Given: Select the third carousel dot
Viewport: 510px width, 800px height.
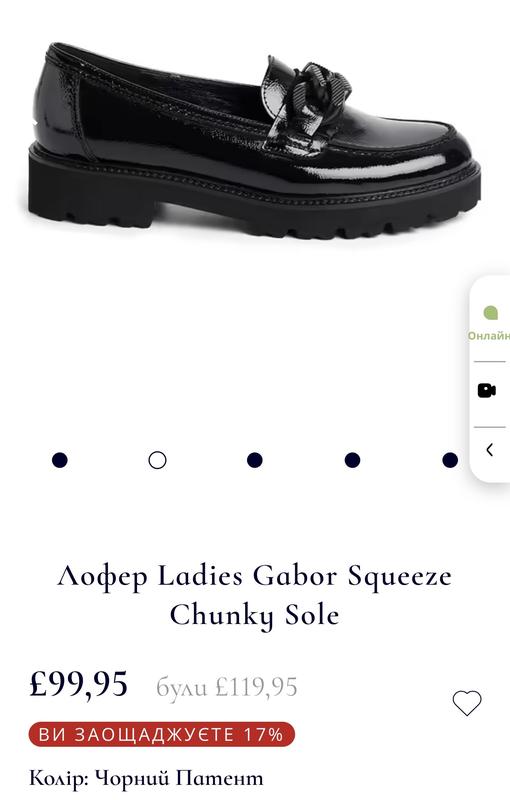Looking at the screenshot, I should pyautogui.click(x=254, y=460).
